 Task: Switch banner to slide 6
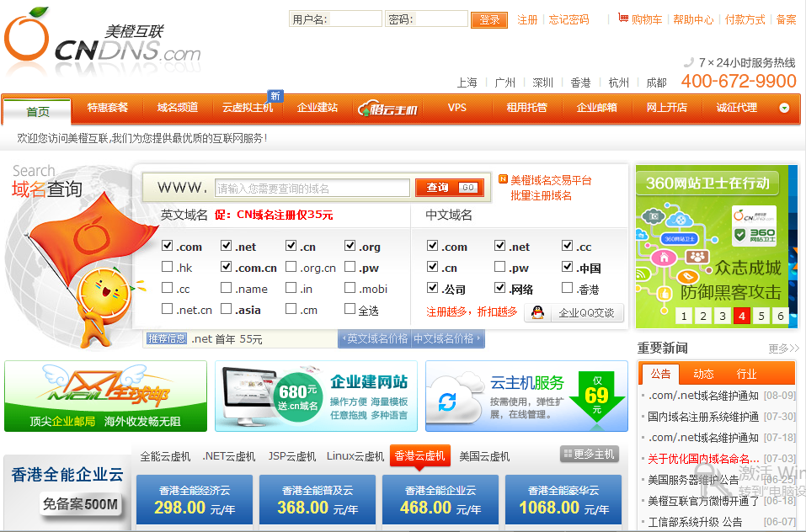point(780,316)
